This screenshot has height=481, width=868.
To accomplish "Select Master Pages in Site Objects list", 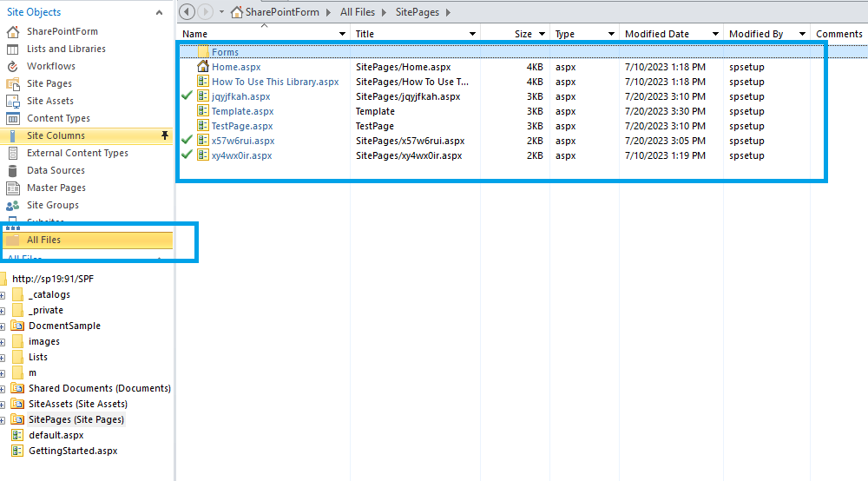I will point(56,188).
